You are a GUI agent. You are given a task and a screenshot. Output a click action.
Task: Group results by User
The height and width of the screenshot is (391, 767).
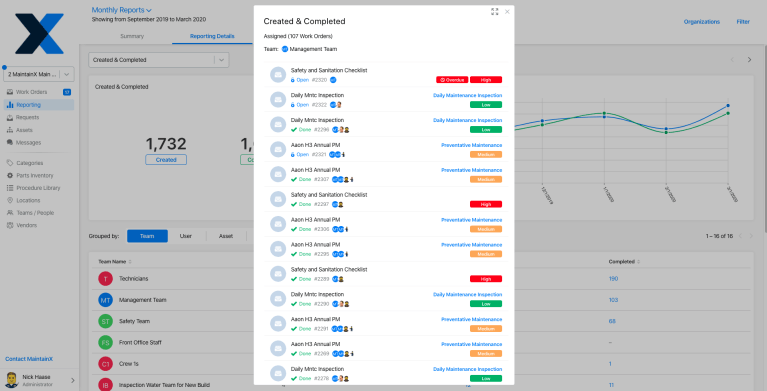point(186,236)
